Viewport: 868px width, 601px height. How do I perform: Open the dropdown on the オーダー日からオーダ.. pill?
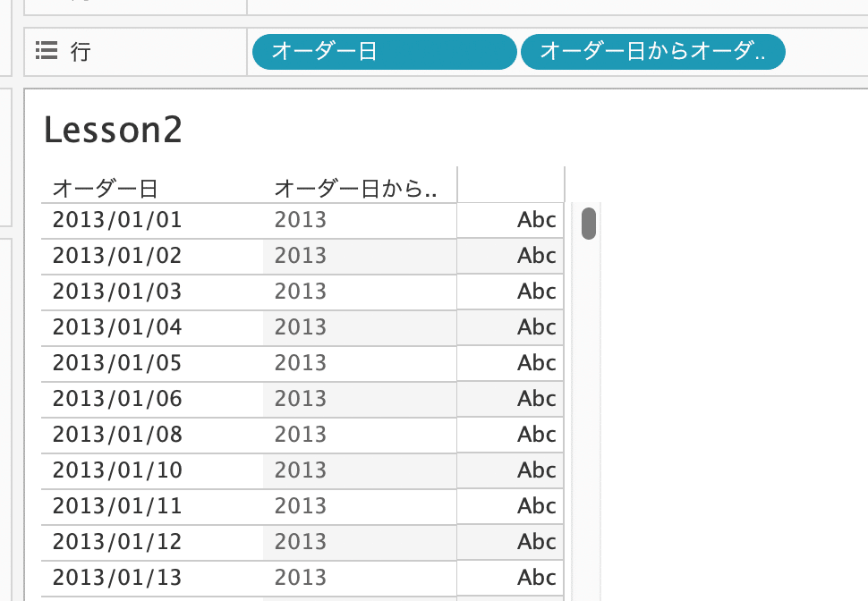[771, 52]
